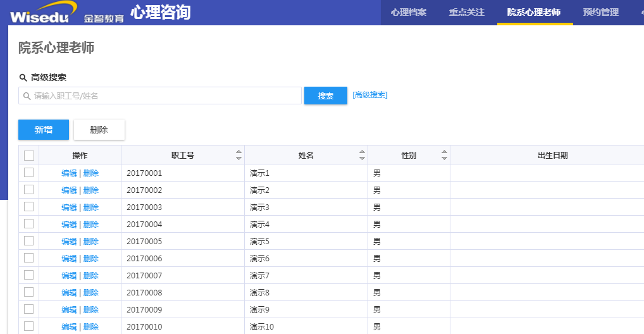The image size is (644, 334).
Task: Check the row for 20170005
Action: 28,241
